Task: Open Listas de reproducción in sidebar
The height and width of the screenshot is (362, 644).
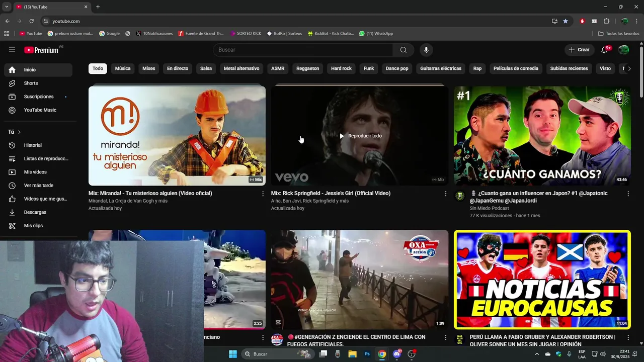Action: click(38, 159)
